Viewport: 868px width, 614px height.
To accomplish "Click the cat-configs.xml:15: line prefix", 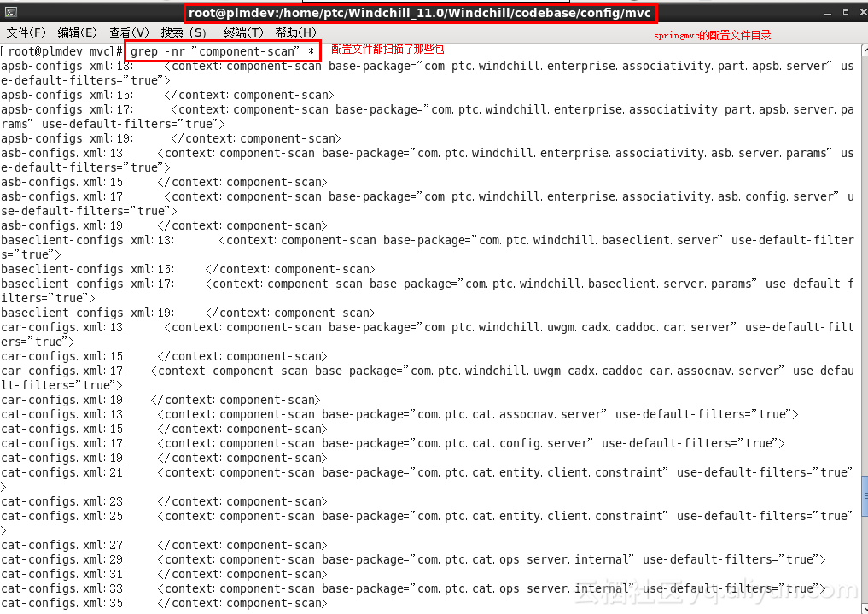I will pyautogui.click(x=64, y=429).
